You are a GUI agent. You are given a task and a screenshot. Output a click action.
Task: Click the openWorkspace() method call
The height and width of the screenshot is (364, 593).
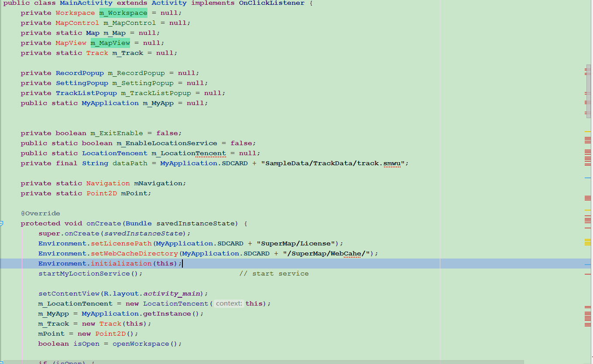coord(147,344)
